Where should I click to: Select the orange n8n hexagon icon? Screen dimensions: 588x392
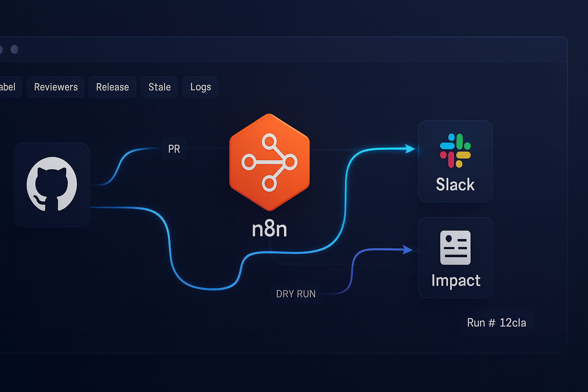click(269, 162)
